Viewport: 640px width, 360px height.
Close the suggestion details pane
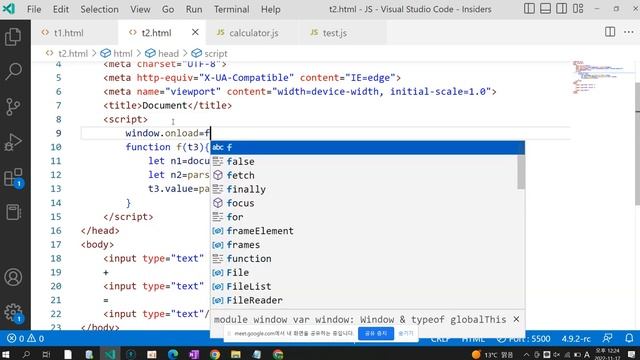(516, 319)
